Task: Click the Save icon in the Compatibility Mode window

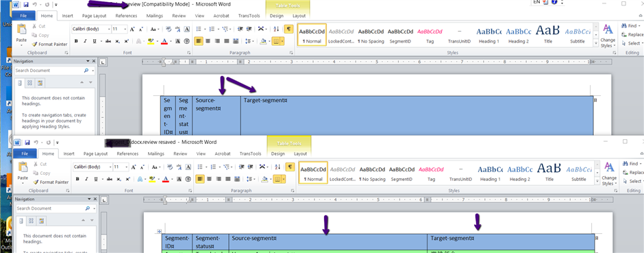Action: tap(26, 5)
